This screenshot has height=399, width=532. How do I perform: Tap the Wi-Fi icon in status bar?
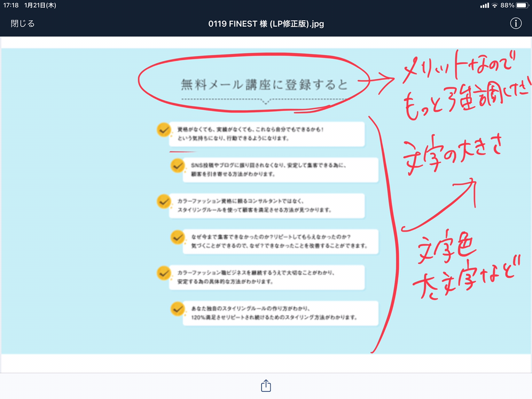point(495,5)
